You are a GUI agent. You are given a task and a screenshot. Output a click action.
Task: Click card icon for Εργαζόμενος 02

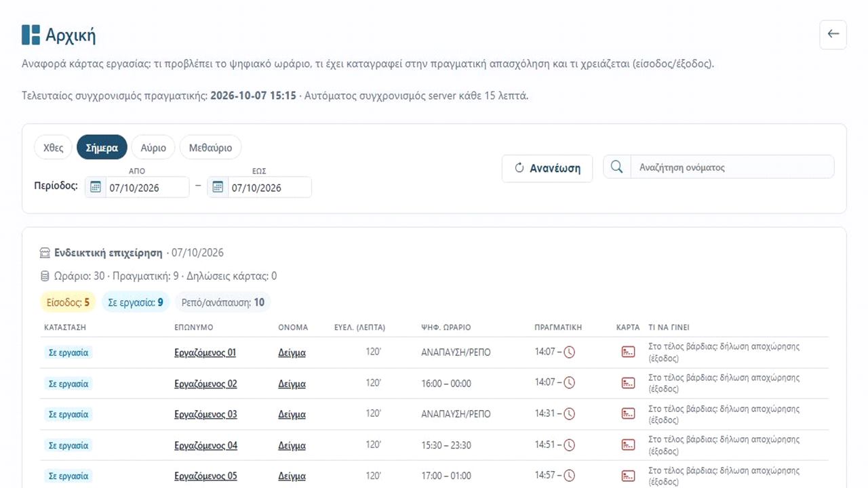[629, 384]
